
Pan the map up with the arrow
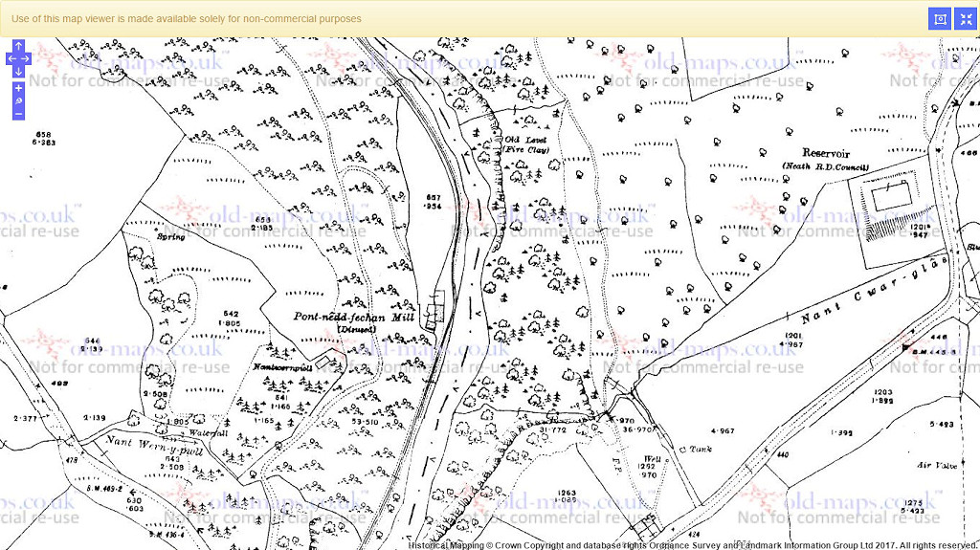pos(19,46)
